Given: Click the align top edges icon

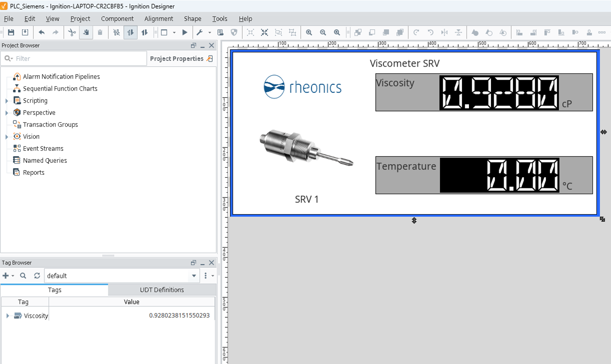Looking at the screenshot, I should 547,32.
